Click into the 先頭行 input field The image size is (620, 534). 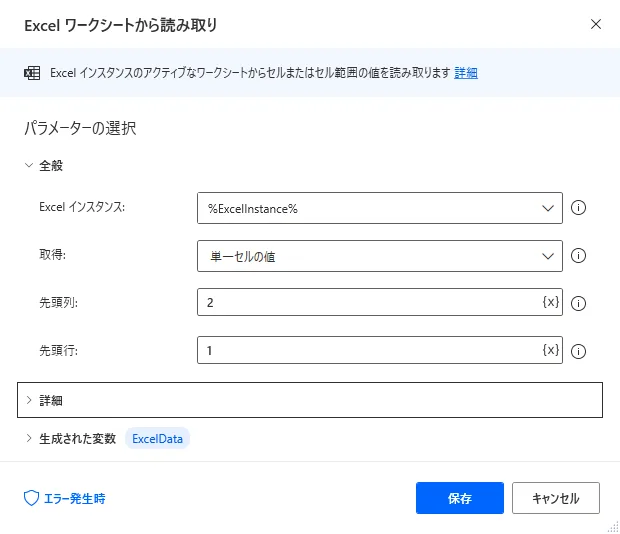pos(365,350)
